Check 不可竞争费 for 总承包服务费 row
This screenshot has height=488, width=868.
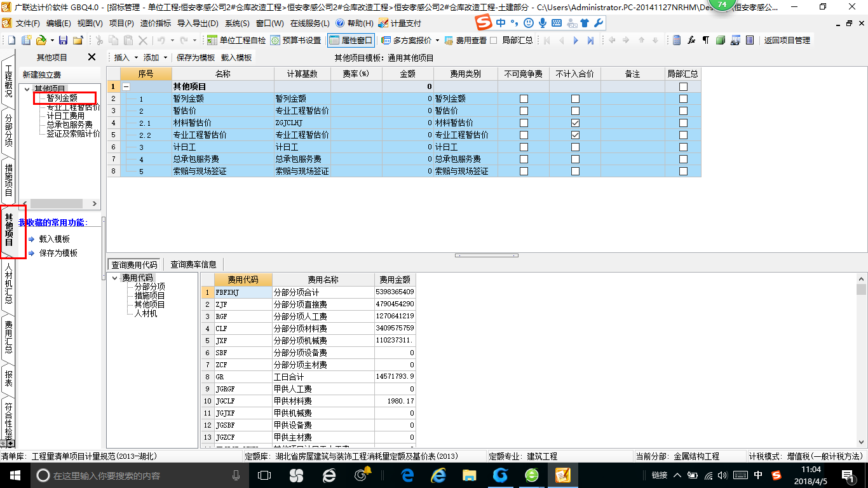click(x=524, y=159)
